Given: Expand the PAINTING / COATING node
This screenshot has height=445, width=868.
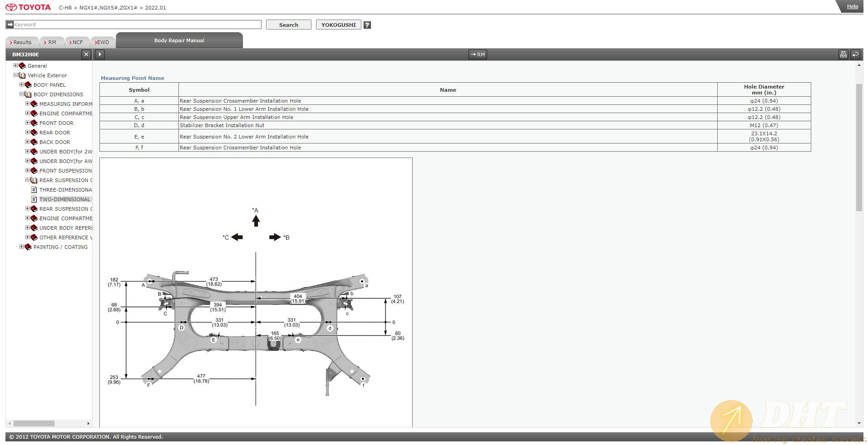Looking at the screenshot, I should pyautogui.click(x=21, y=247).
